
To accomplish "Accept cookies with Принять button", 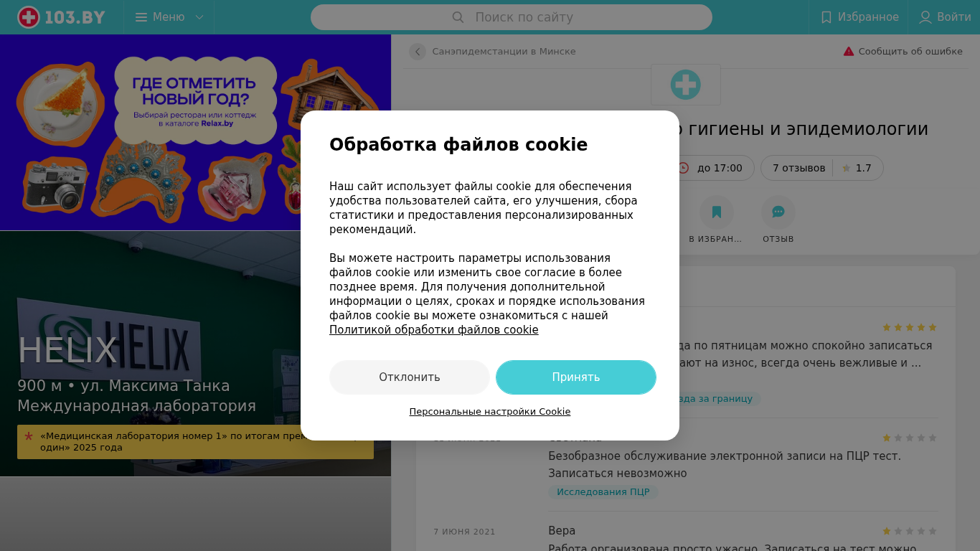I will click(576, 377).
